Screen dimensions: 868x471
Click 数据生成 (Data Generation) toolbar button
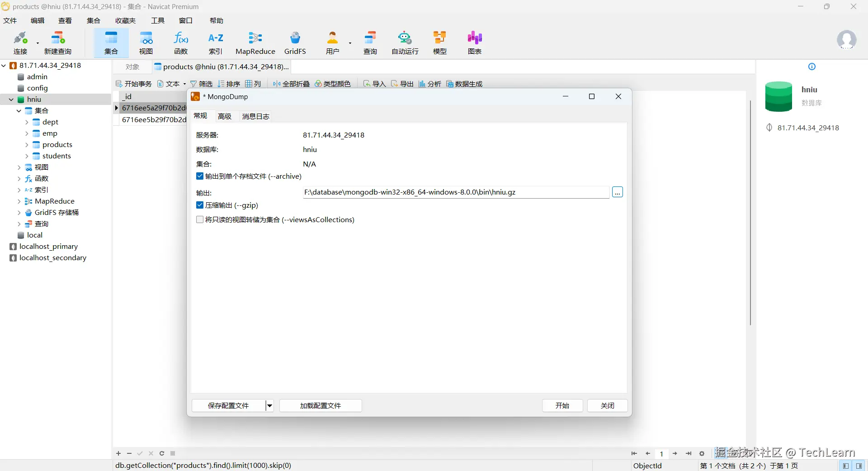[x=464, y=84]
